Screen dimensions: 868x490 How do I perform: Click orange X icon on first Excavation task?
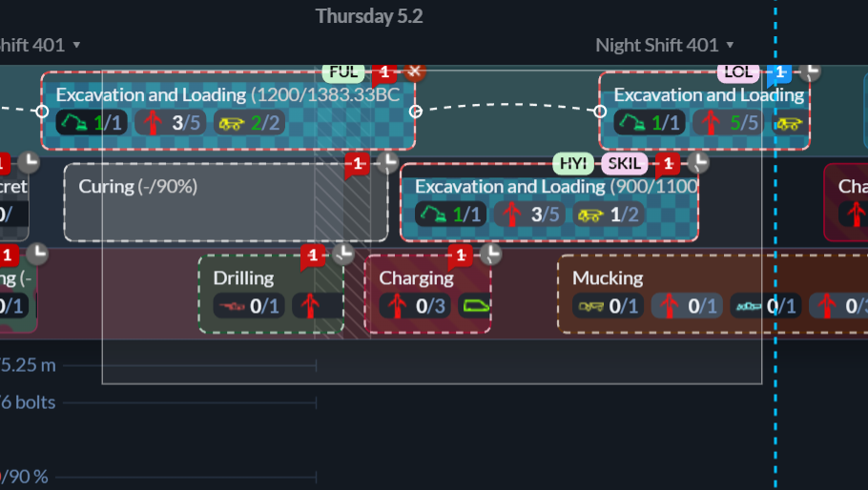coord(414,71)
